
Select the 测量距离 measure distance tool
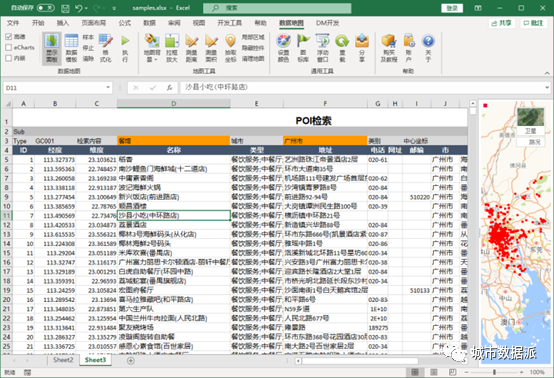tap(191, 48)
